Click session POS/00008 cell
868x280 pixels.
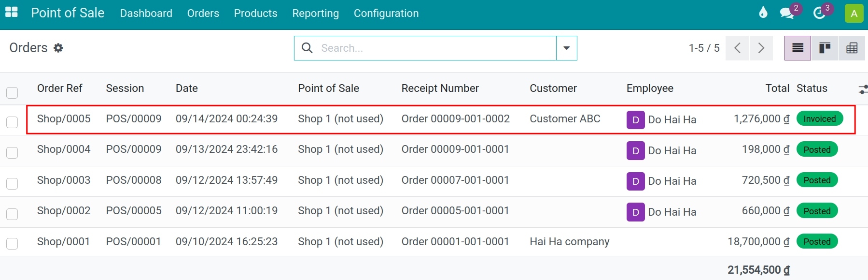coord(134,180)
